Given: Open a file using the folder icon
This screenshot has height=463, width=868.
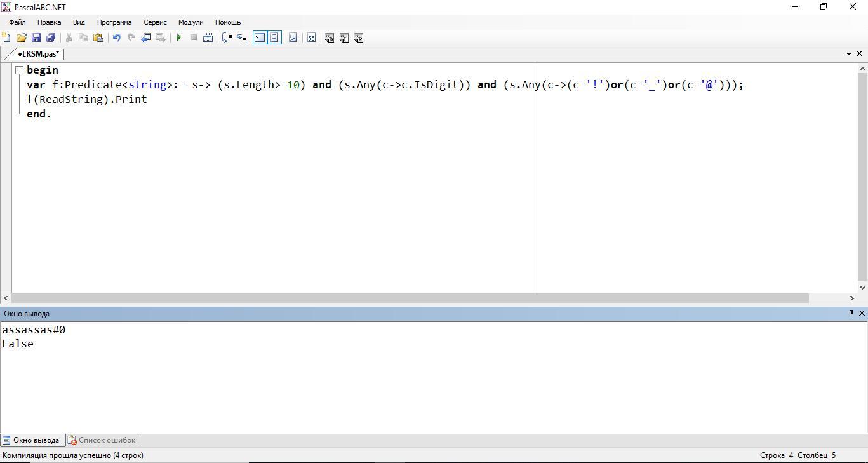Looking at the screenshot, I should (22, 38).
